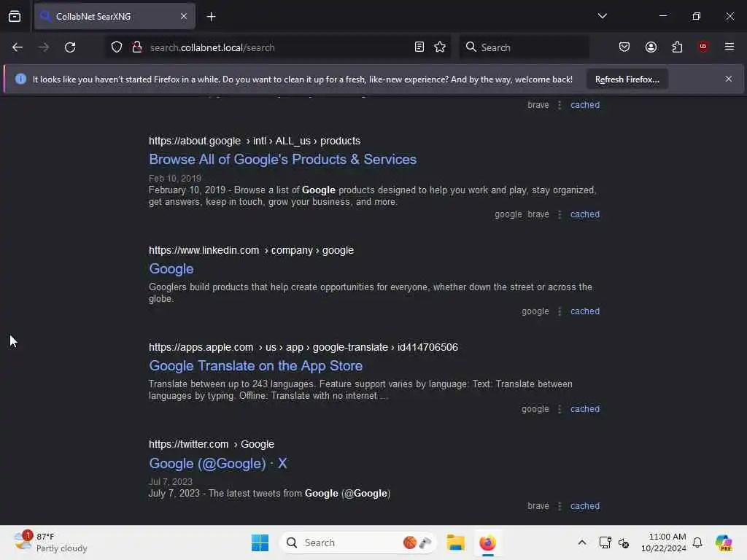Expand options dots for twitter.com result

560,506
